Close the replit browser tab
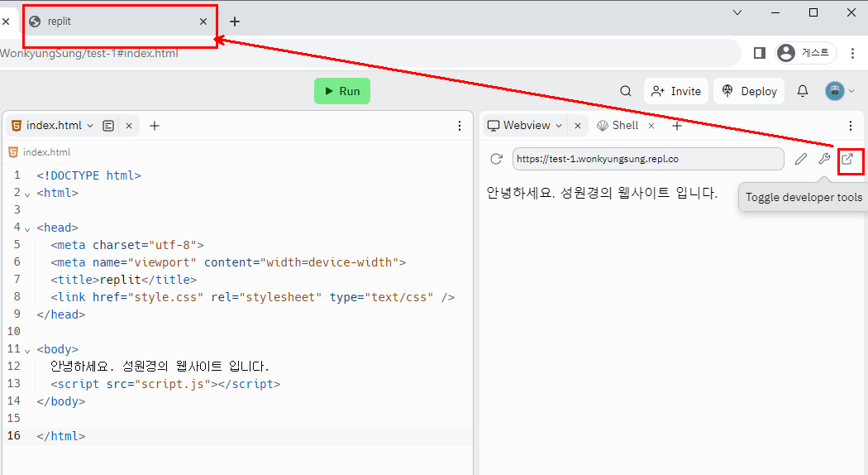868x475 pixels. [x=203, y=22]
